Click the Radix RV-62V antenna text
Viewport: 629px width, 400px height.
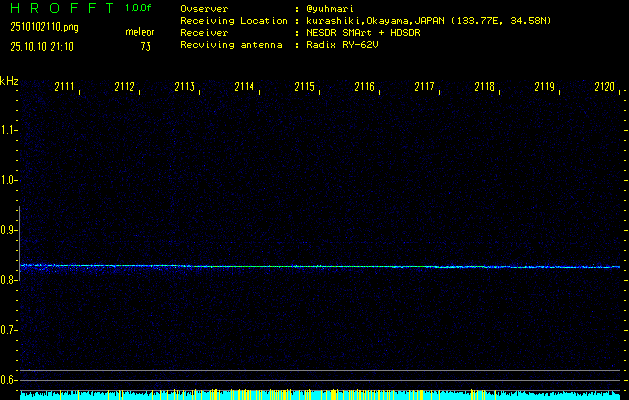[x=347, y=45]
